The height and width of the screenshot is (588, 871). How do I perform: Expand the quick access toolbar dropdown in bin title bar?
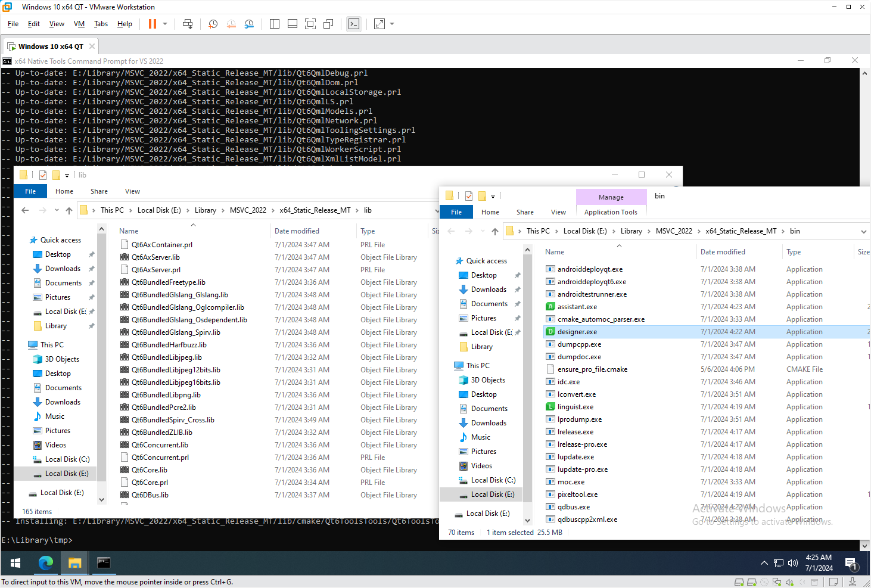493,195
